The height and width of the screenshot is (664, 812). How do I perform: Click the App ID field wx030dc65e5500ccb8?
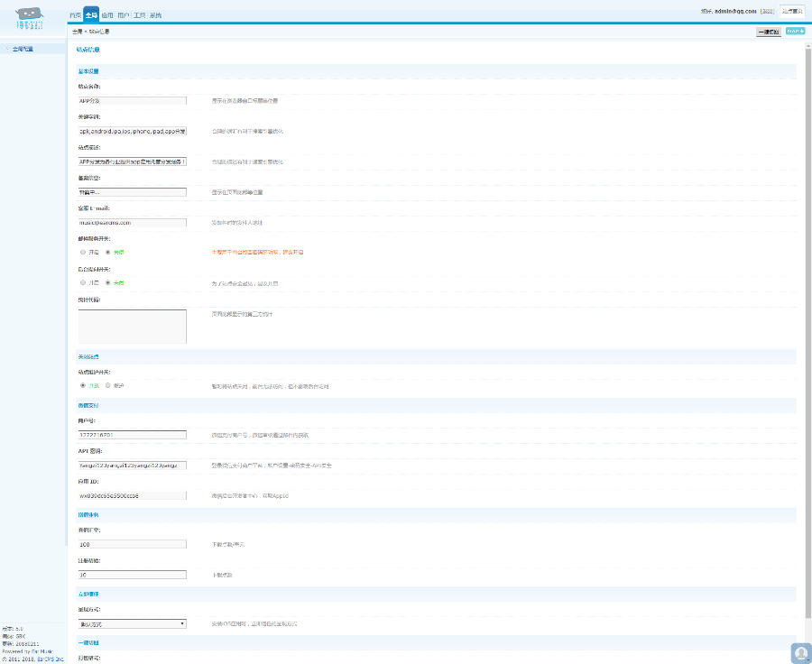tap(132, 495)
